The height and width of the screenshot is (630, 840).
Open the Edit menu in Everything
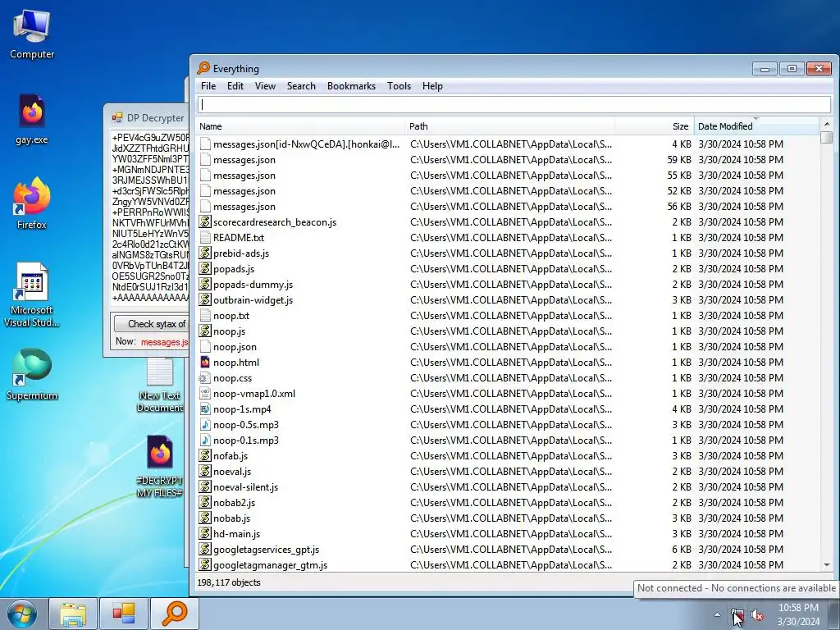[x=235, y=85]
